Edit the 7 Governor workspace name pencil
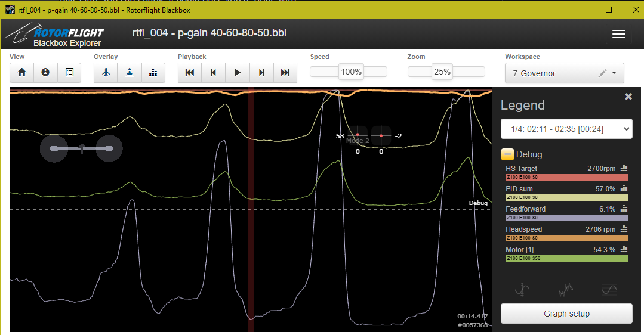This screenshot has height=335, width=644. (x=602, y=73)
